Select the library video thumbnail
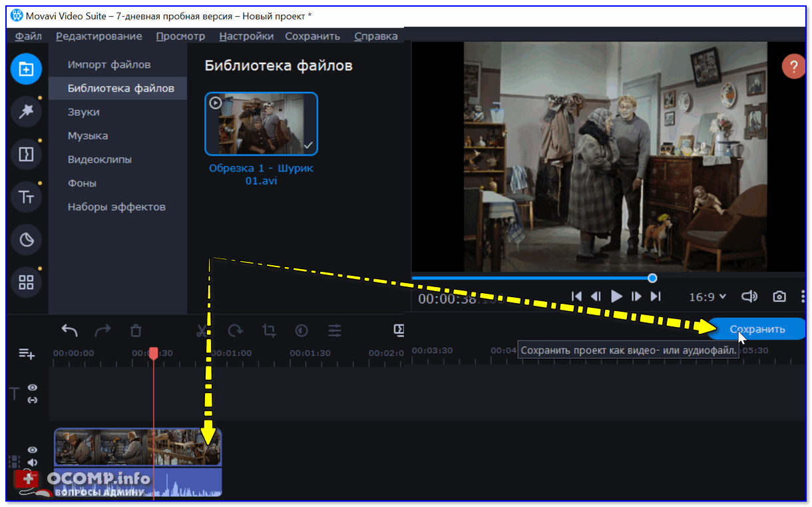Viewport: 812px width, 507px height. (261, 124)
